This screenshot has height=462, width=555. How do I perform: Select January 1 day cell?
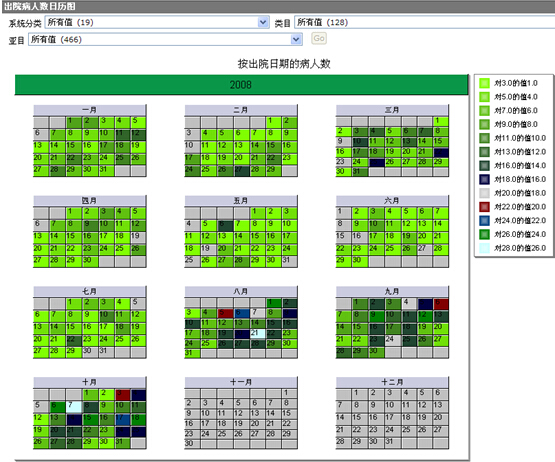(x=74, y=122)
